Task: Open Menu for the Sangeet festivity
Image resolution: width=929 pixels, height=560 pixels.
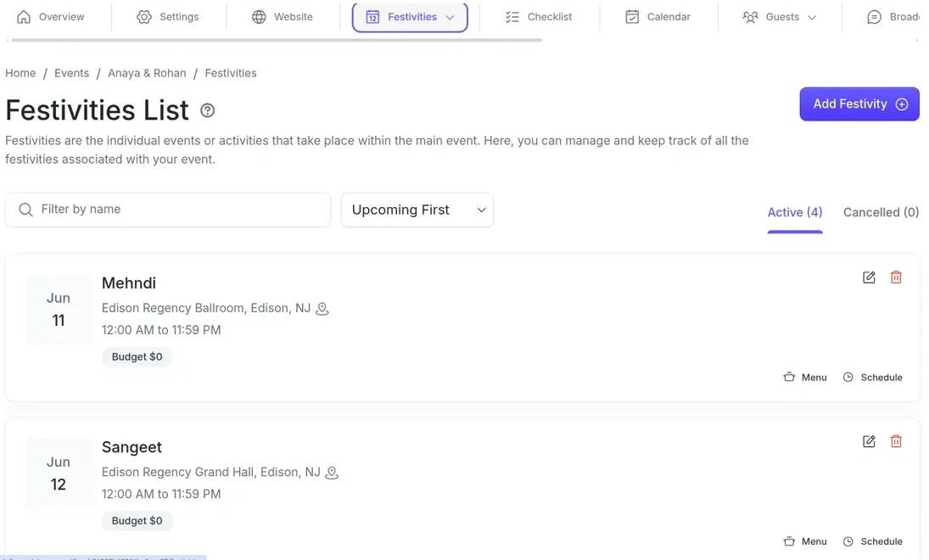Action: pos(805,541)
